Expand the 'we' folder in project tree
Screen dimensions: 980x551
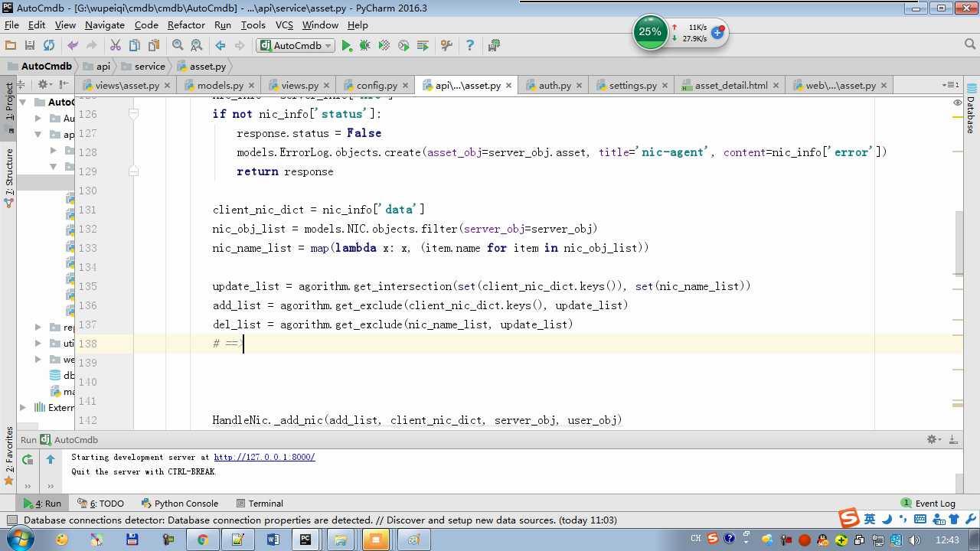38,359
